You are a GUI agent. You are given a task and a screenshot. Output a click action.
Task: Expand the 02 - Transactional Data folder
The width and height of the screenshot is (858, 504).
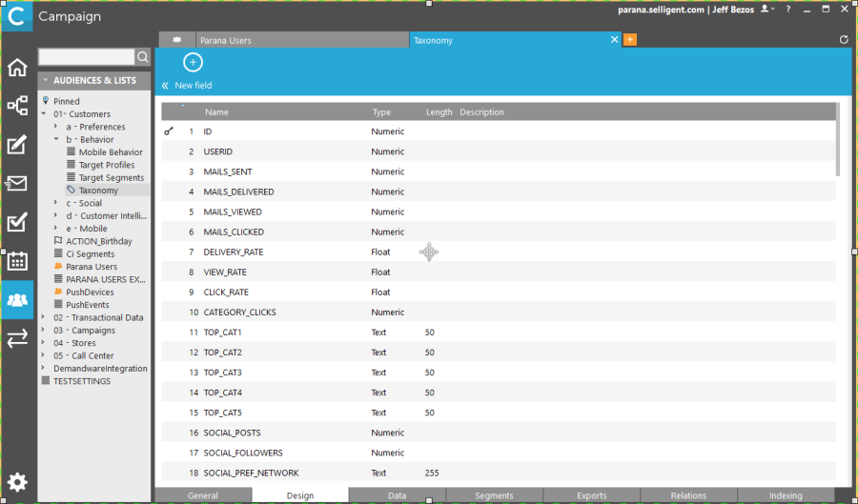tap(44, 318)
